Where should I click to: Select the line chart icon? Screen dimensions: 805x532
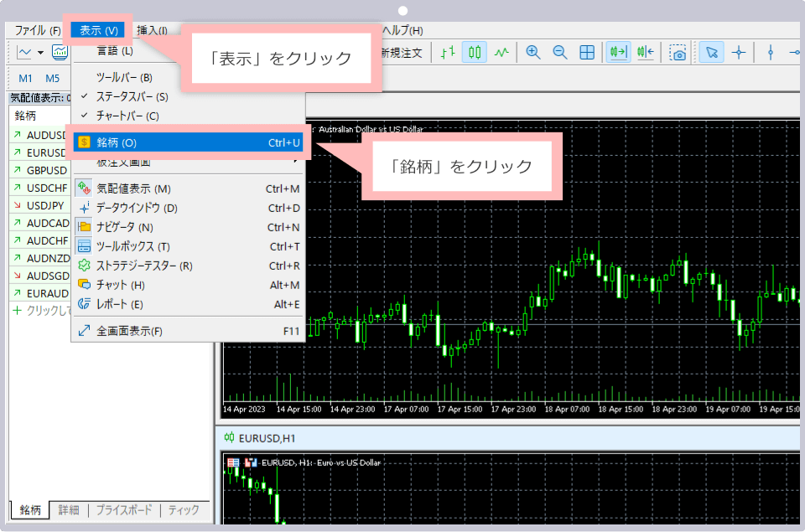coord(501,52)
